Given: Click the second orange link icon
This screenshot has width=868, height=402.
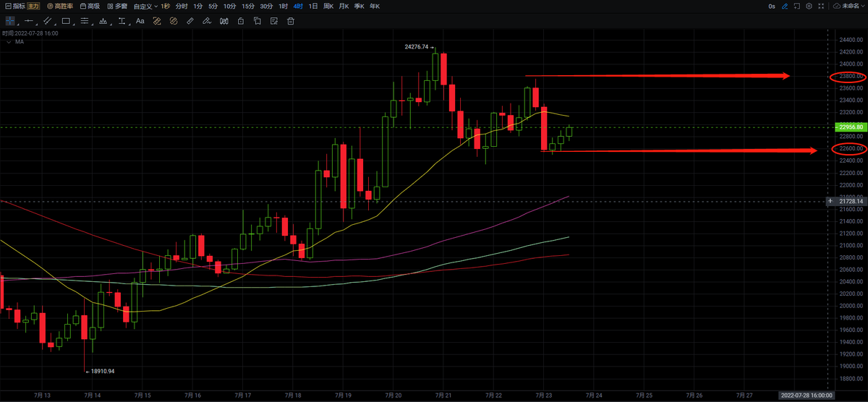Looking at the screenshot, I should (x=174, y=21).
